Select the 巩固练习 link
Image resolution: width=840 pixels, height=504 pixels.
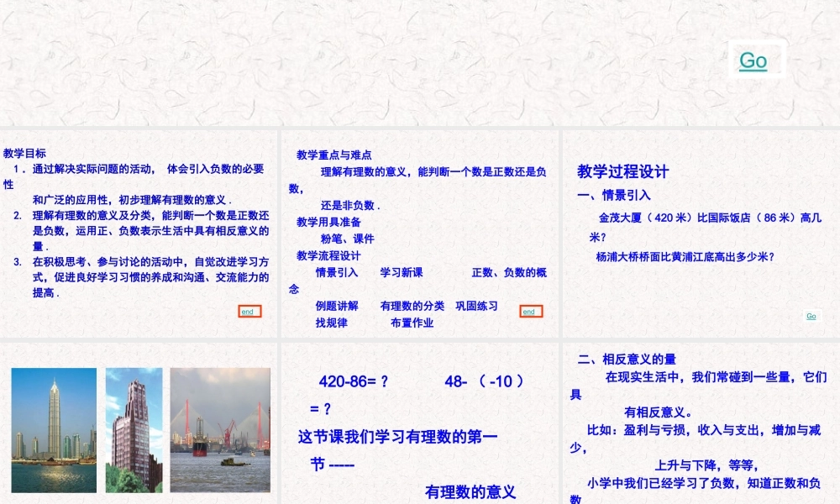(475, 306)
